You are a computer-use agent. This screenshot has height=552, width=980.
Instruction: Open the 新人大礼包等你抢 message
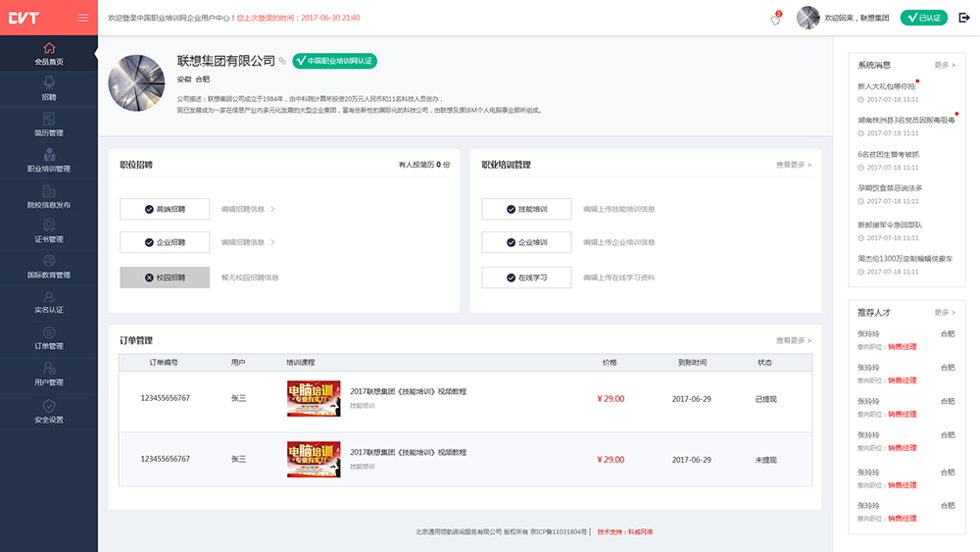pyautogui.click(x=886, y=86)
